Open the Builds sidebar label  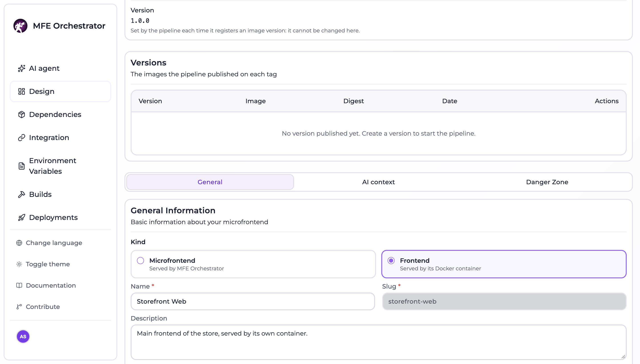coord(40,194)
